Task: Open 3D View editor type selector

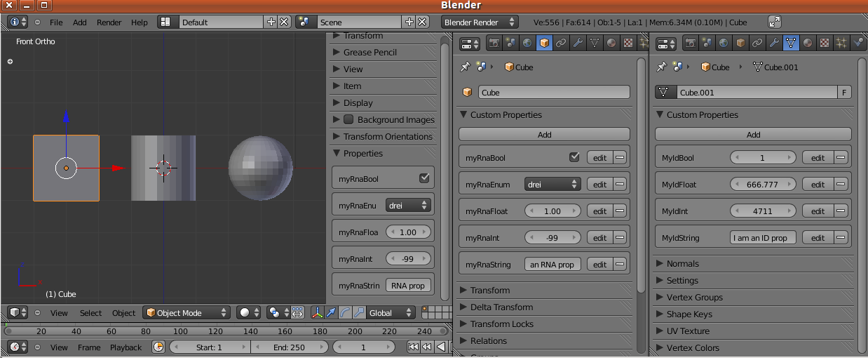Action: point(18,313)
